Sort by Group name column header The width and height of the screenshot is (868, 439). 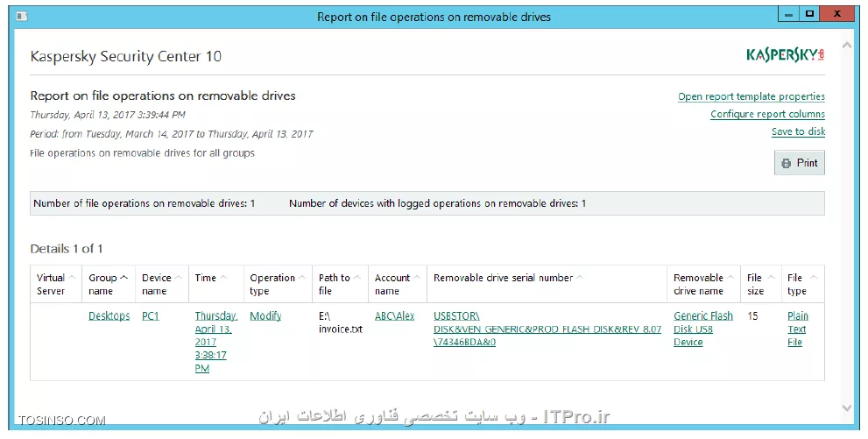(109, 284)
